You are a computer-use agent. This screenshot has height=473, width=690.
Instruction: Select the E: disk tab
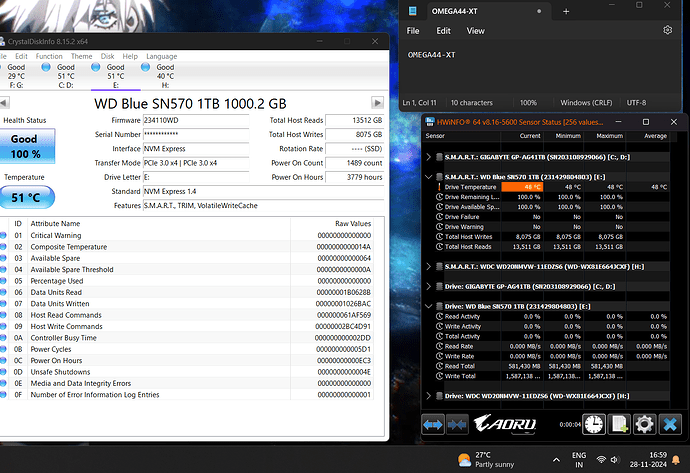115,76
